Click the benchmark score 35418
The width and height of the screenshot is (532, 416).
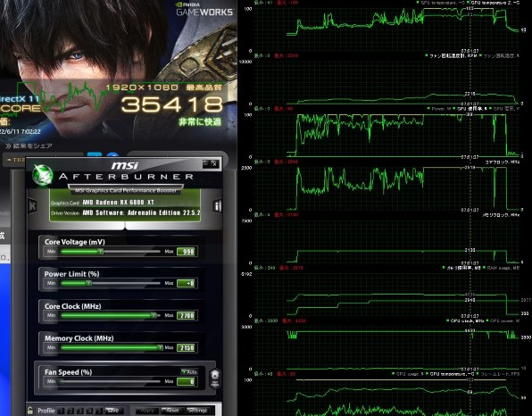(172, 104)
